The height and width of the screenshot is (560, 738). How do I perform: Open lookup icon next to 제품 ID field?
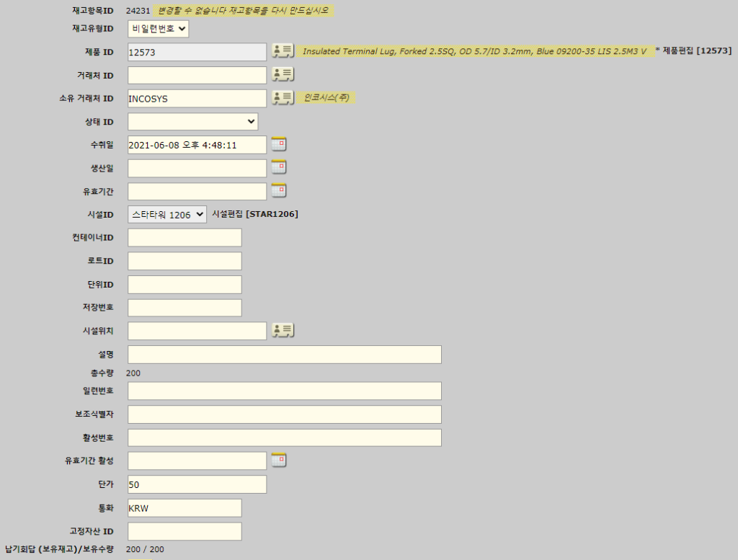pos(283,51)
